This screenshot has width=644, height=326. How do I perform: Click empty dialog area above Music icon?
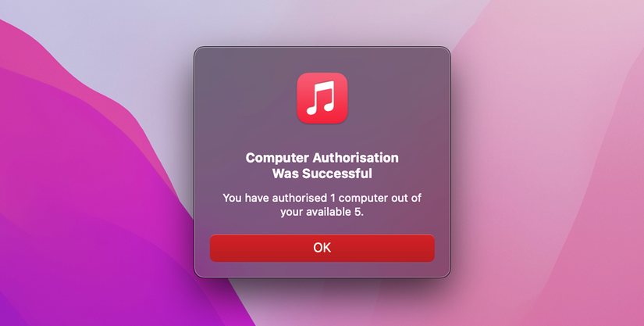click(x=322, y=59)
